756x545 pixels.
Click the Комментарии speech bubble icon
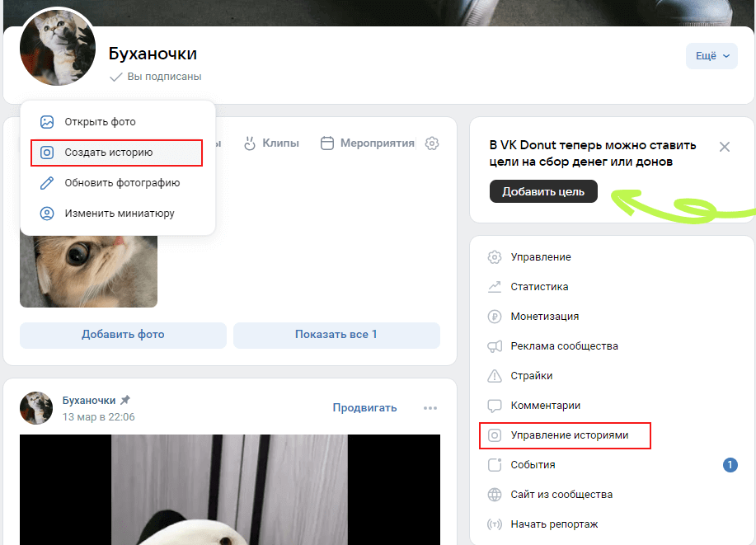click(494, 406)
